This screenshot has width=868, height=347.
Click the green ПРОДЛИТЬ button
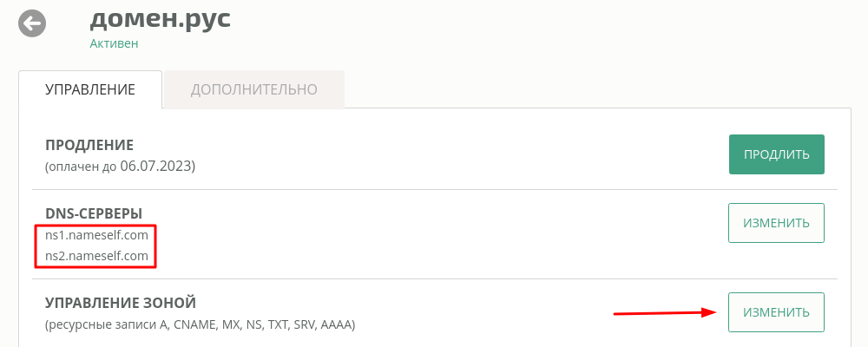[x=777, y=154]
